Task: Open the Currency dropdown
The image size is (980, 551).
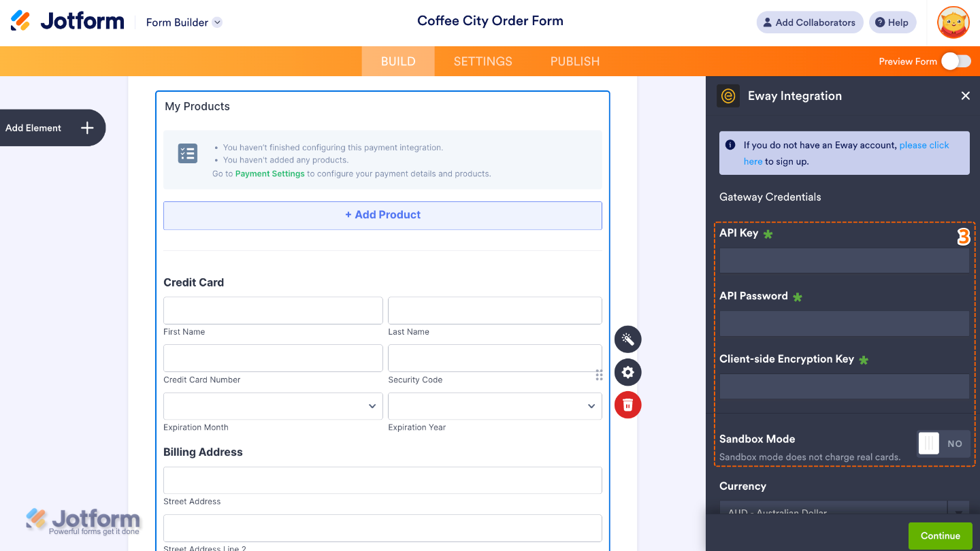Action: pos(845,509)
